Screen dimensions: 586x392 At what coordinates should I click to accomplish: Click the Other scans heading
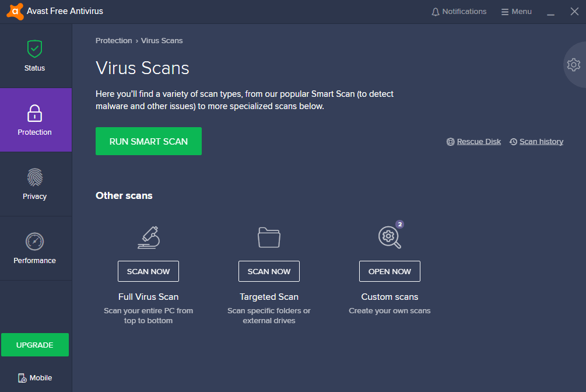[x=124, y=195]
